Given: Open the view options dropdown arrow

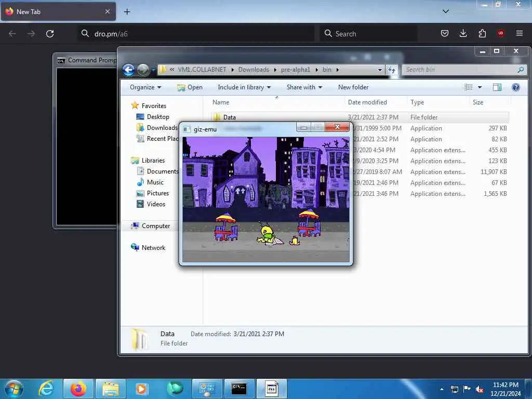Looking at the screenshot, I should coord(480,87).
